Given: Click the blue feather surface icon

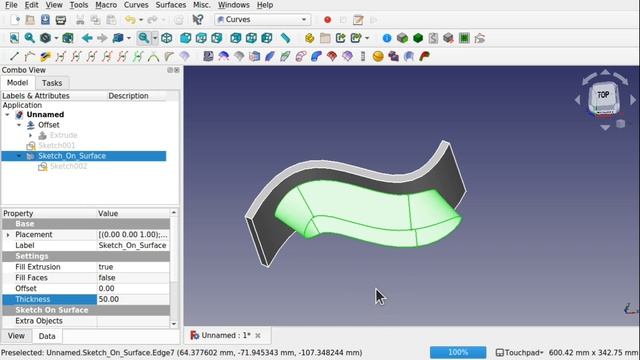Looking at the screenshot, I should [270, 56].
